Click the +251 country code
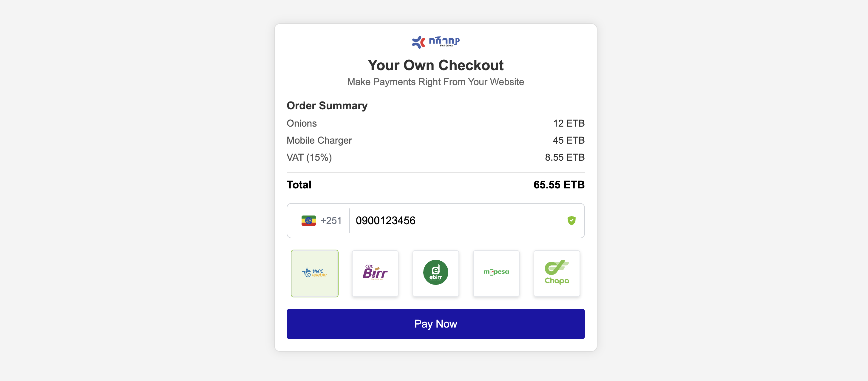This screenshot has height=381, width=868. click(x=331, y=220)
